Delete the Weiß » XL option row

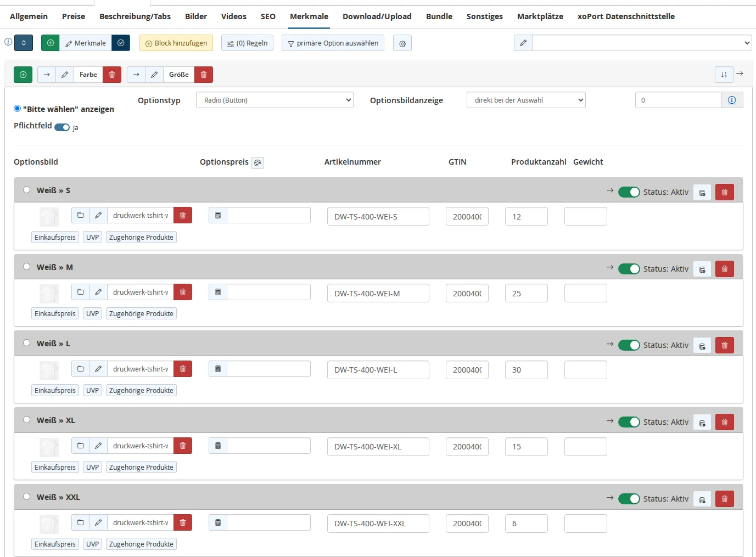coord(725,422)
